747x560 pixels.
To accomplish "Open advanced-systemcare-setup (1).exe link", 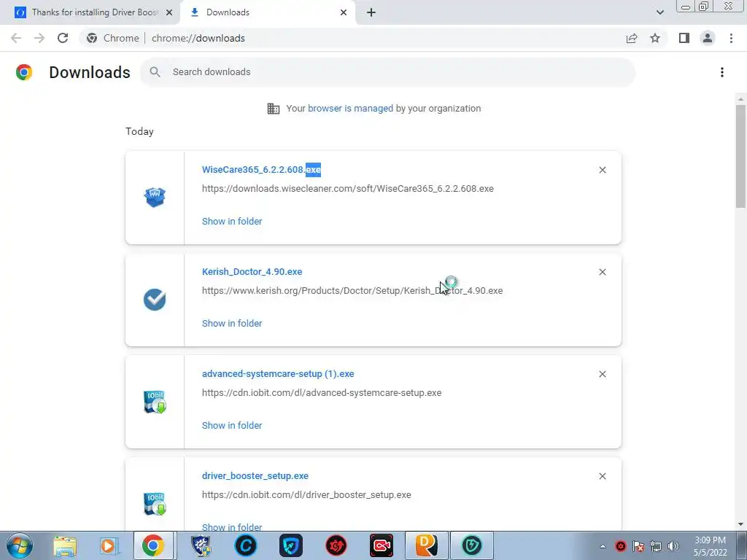I will click(278, 374).
